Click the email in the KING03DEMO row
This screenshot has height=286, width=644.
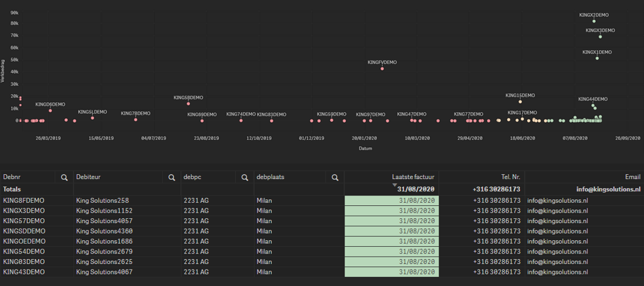pos(557,262)
